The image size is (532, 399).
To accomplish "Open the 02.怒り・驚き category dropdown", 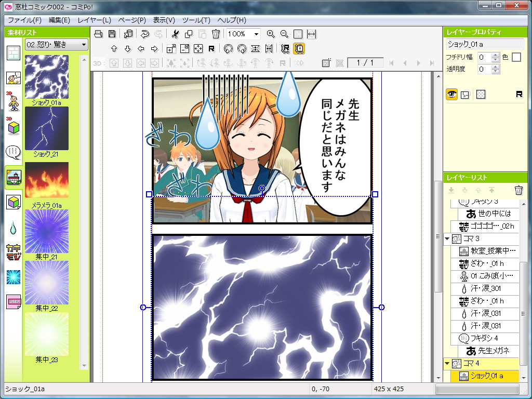I will [56, 45].
